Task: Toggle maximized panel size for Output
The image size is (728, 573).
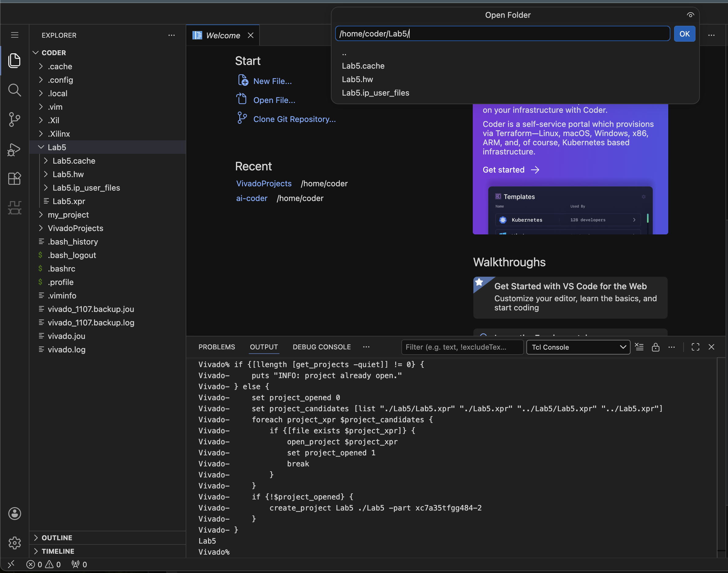Action: [695, 347]
